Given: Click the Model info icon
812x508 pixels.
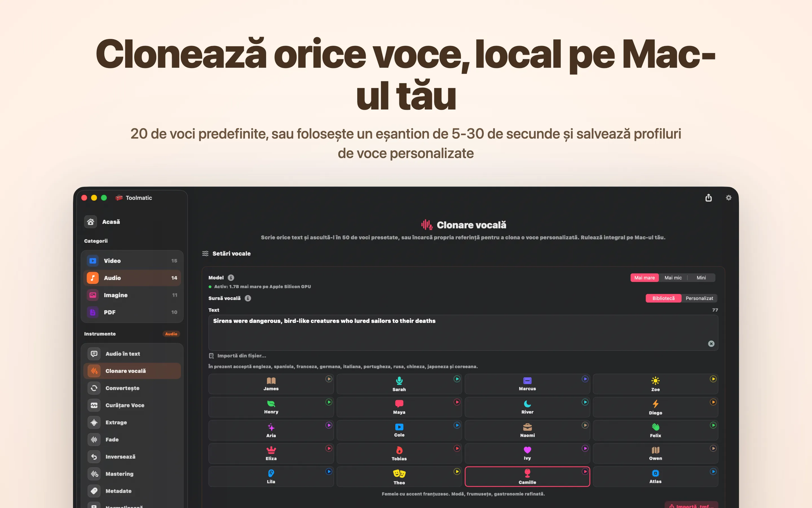Looking at the screenshot, I should point(231,277).
